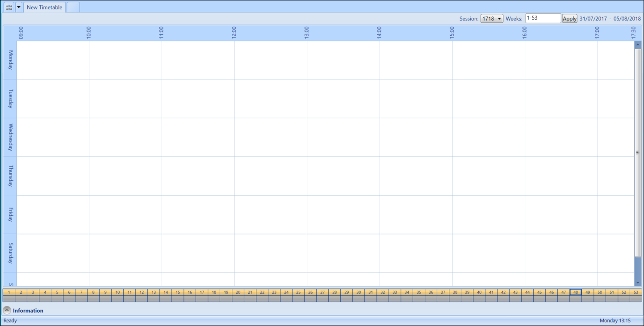Select week 16 in the week bar

click(190, 293)
